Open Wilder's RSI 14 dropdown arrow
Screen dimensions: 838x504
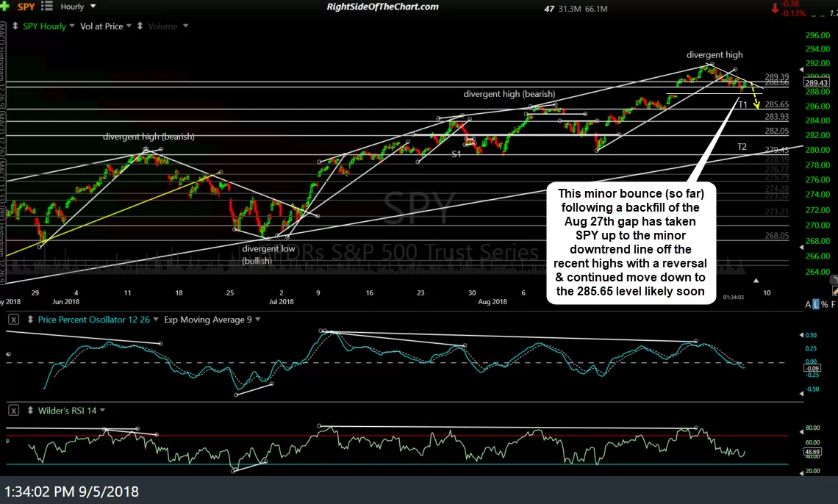[103, 410]
